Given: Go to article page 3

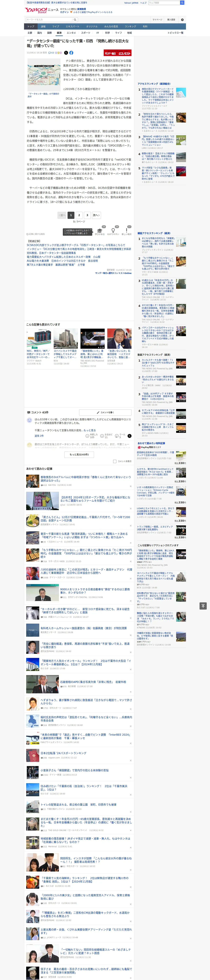Looking at the screenshot, I should click(87, 215).
